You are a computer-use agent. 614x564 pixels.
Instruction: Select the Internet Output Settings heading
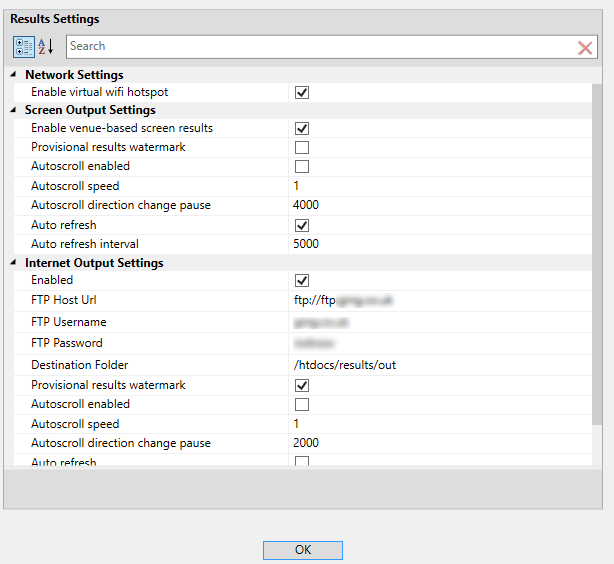click(94, 263)
